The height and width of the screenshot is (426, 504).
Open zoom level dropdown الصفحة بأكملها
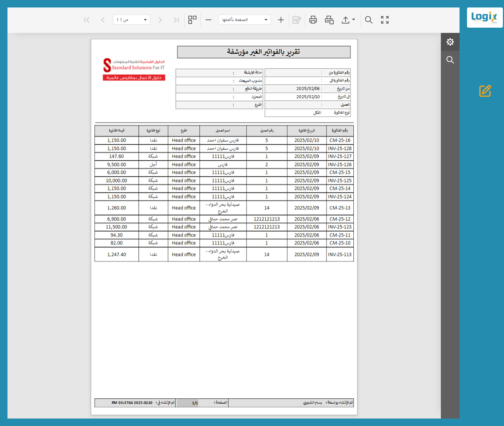tap(245, 20)
